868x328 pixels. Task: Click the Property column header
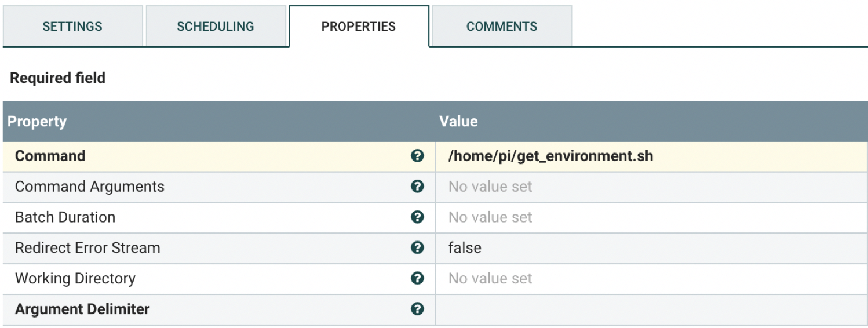click(x=37, y=122)
